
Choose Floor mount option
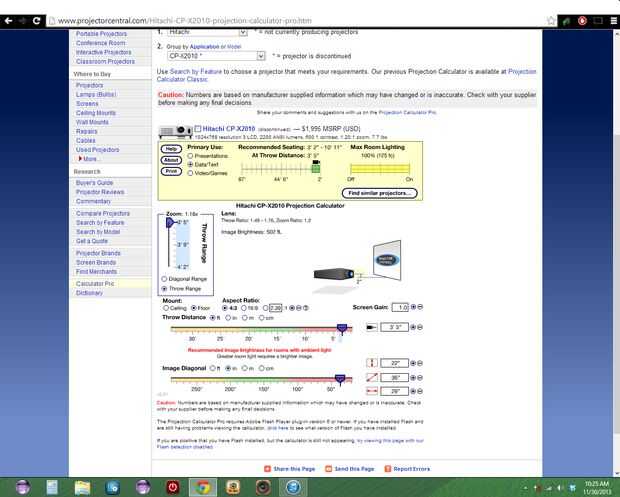coord(194,308)
